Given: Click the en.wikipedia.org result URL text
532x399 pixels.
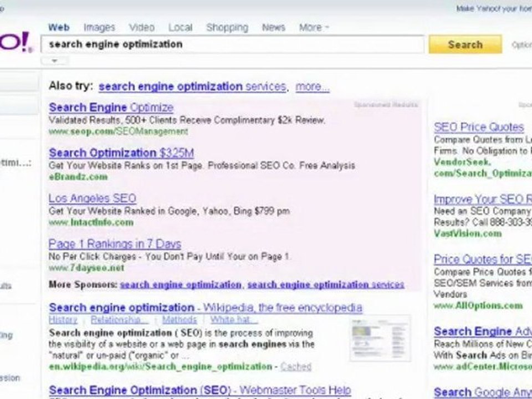Looking at the screenshot, I should [x=161, y=367].
